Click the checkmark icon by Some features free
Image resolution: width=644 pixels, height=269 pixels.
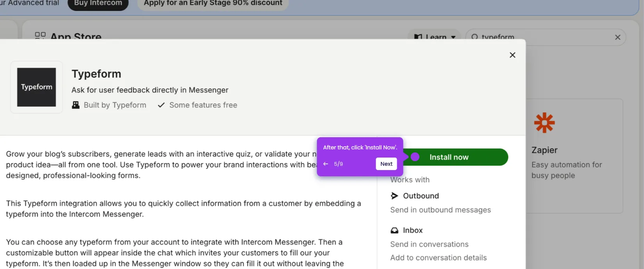pos(161,105)
